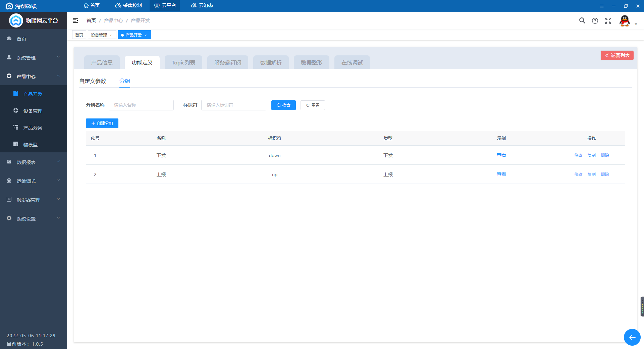Click the 产品中心 icon in sidebar
This screenshot has width=644, height=349.
(9, 76)
